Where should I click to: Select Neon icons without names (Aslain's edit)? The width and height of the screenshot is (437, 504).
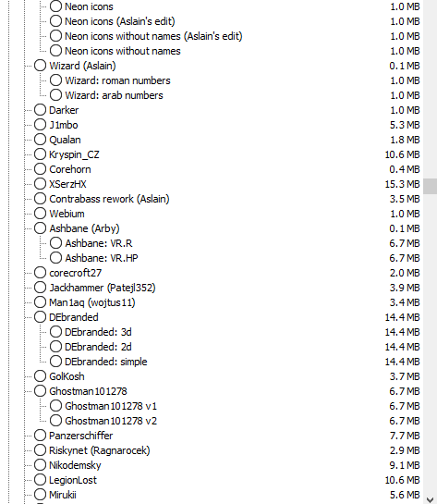tap(55, 36)
